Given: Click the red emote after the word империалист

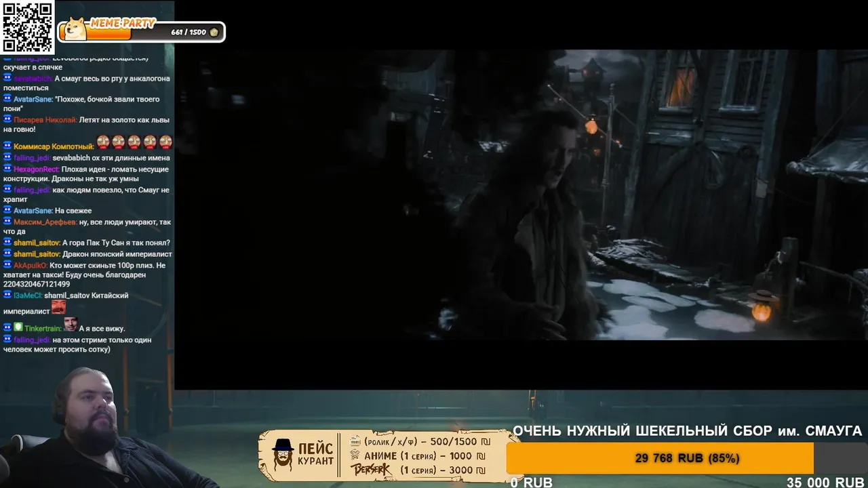Looking at the screenshot, I should tap(59, 308).
